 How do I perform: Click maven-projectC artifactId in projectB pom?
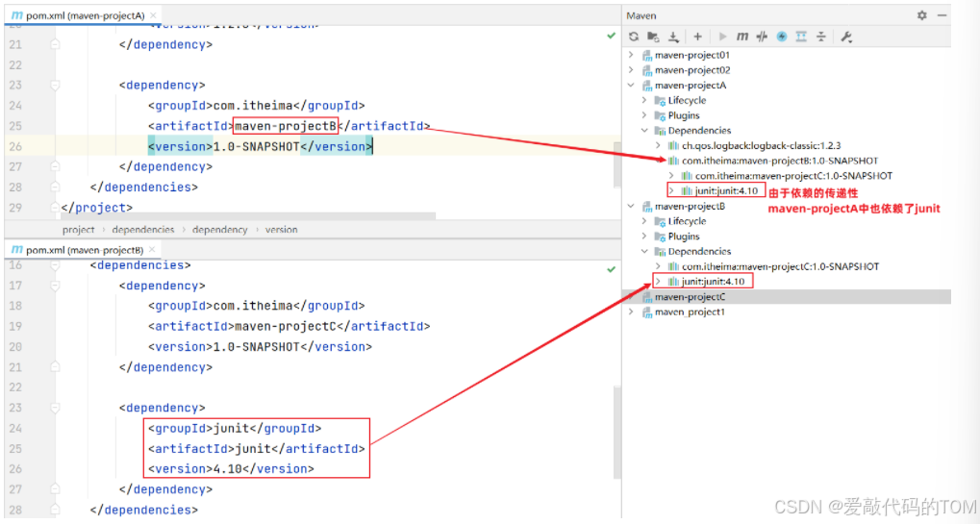click(286, 326)
